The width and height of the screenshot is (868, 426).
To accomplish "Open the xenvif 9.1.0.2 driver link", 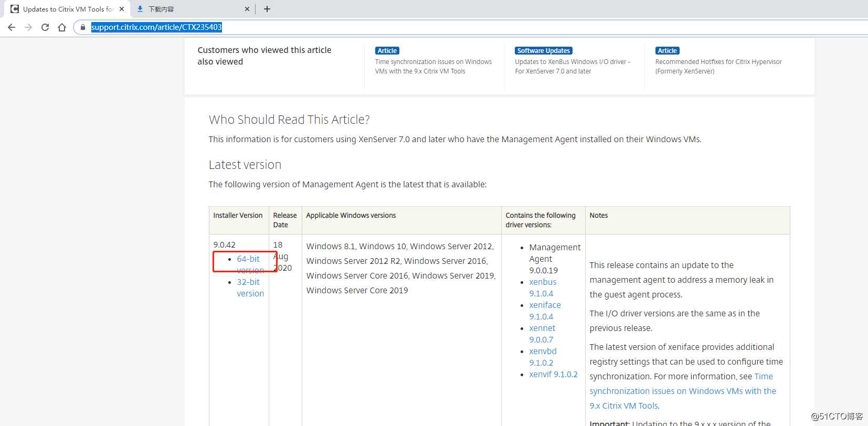I will (553, 374).
